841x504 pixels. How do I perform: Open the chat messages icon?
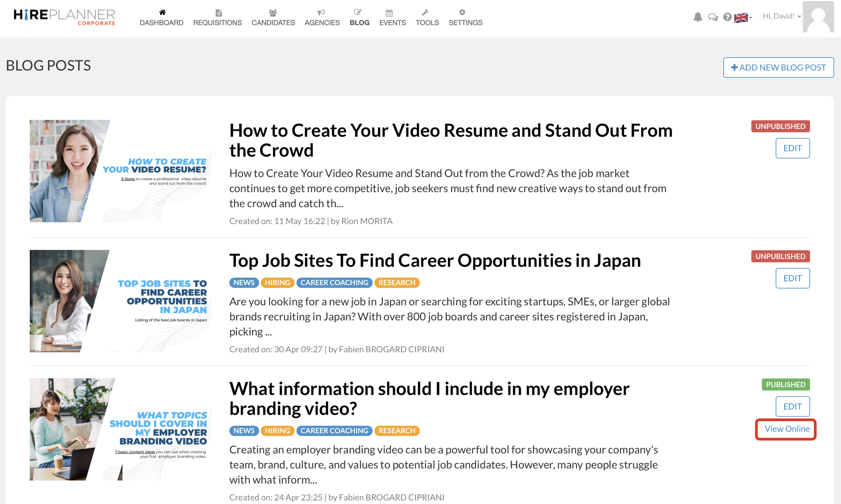pos(712,17)
